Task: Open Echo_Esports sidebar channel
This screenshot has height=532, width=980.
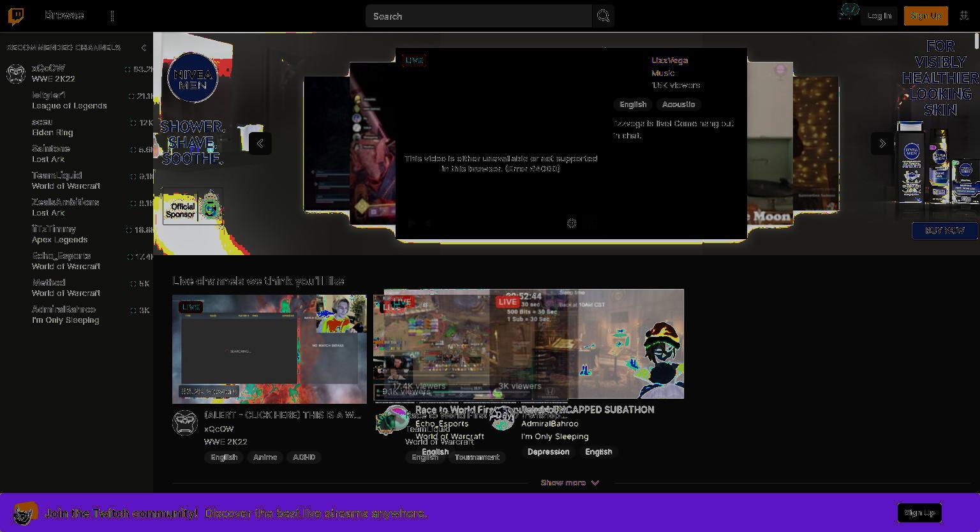Action: pos(77,261)
